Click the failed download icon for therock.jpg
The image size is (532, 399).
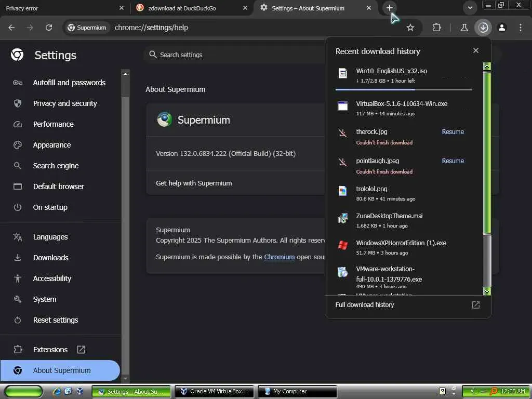tap(343, 132)
